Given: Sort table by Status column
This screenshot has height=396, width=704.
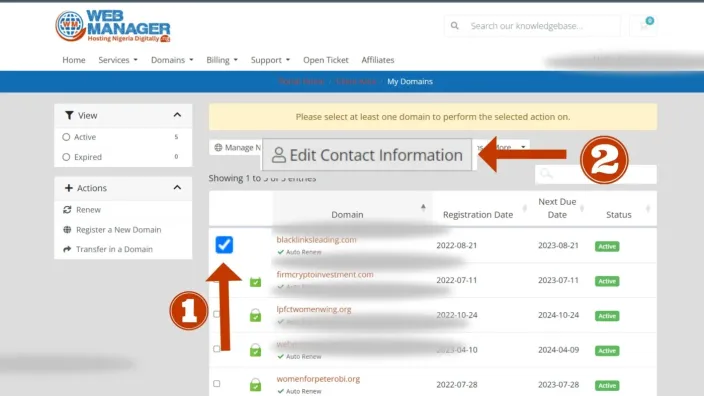Looking at the screenshot, I should [x=622, y=209].
